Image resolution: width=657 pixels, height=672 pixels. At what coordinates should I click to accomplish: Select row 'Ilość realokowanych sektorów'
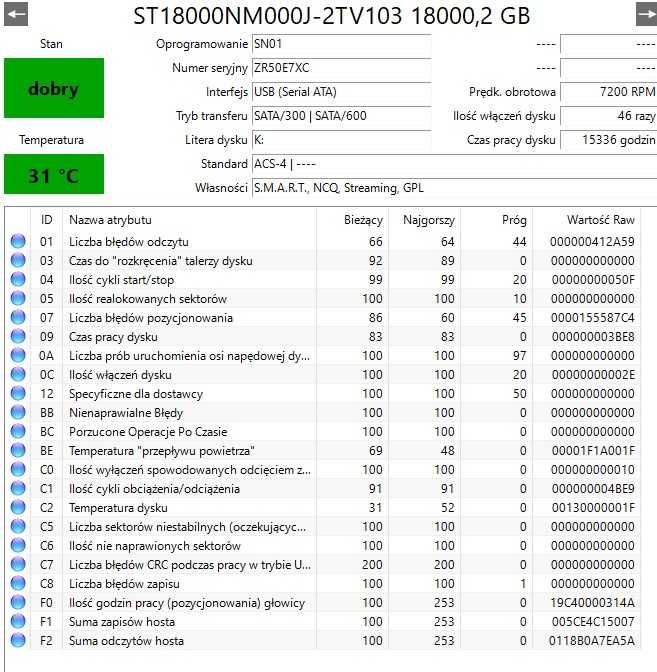click(323, 298)
